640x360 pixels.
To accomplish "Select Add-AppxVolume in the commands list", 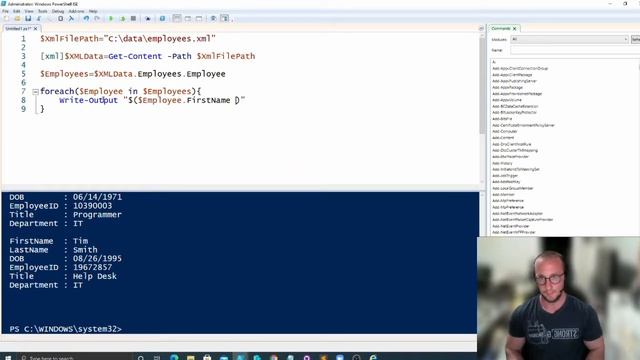I will coord(507,100).
